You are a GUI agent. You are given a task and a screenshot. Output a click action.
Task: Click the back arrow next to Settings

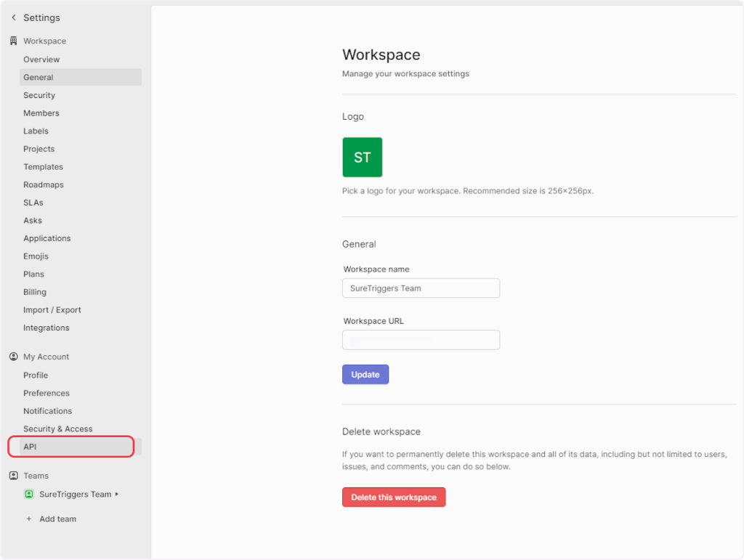[x=13, y=17]
